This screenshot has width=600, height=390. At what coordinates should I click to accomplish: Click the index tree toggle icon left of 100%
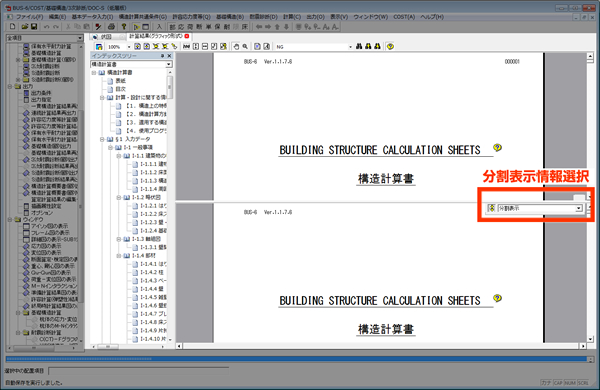pos(99,47)
